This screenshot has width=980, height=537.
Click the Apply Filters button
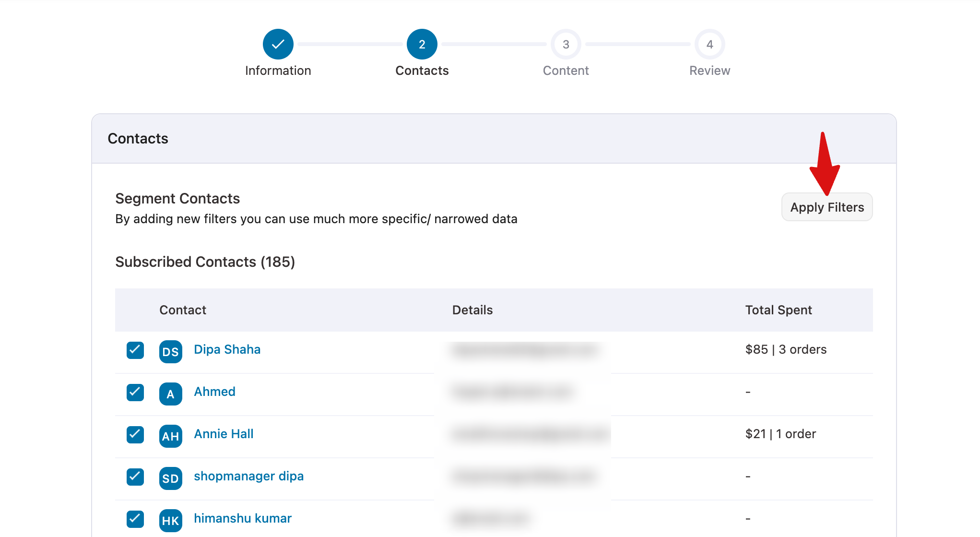click(x=827, y=207)
